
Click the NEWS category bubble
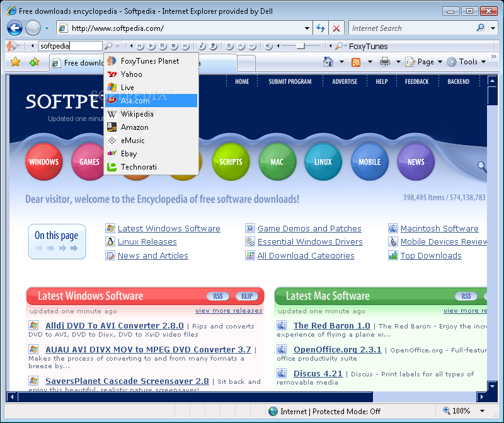coord(416,161)
